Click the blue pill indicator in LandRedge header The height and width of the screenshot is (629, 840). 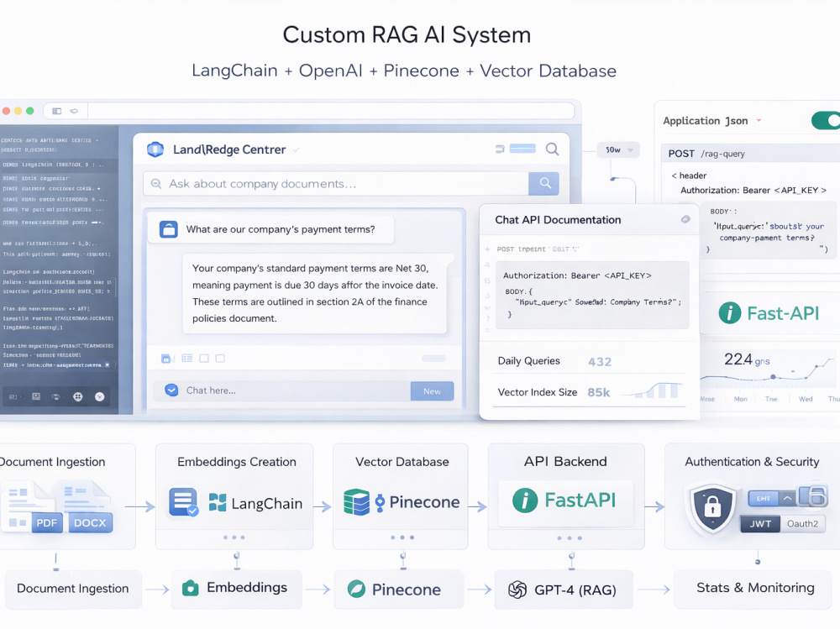522,149
